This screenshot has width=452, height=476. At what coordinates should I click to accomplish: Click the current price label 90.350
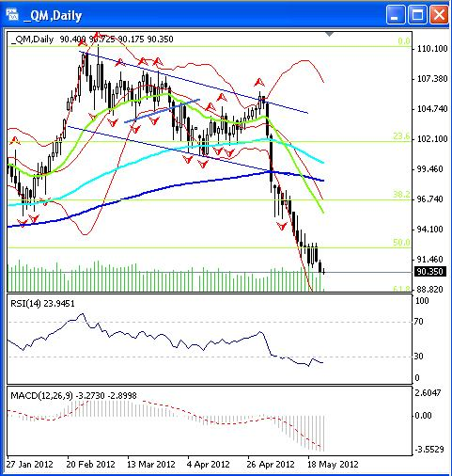click(x=430, y=271)
